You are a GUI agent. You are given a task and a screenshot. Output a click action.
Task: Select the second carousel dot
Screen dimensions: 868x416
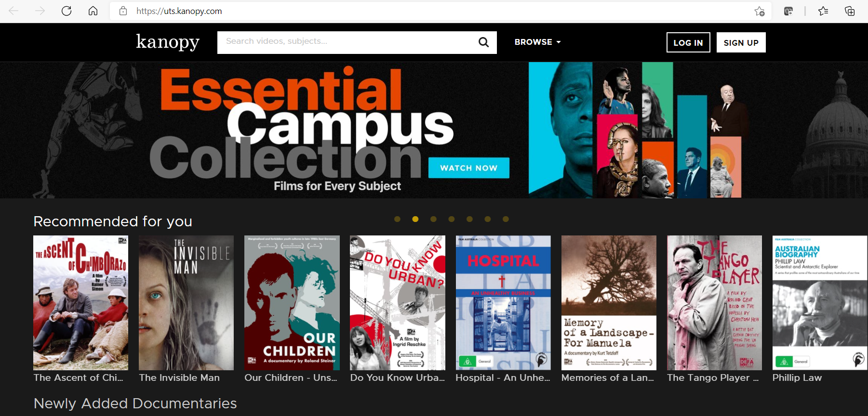tap(415, 219)
